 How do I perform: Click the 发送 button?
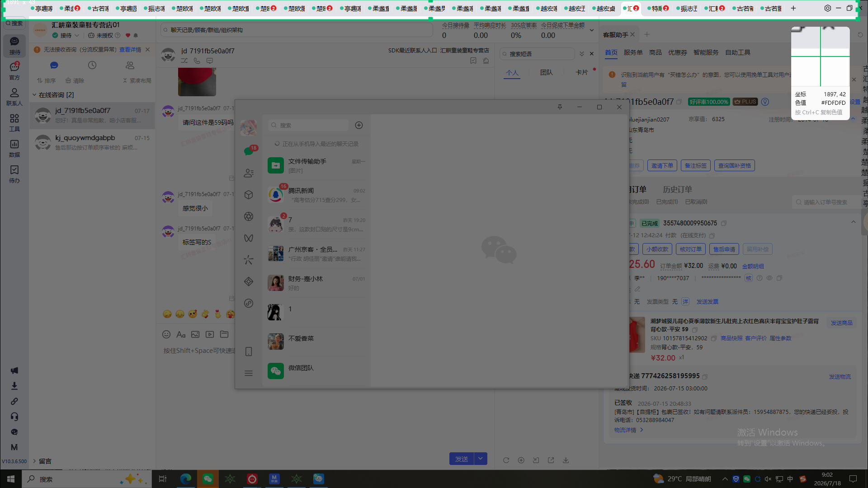(x=462, y=459)
